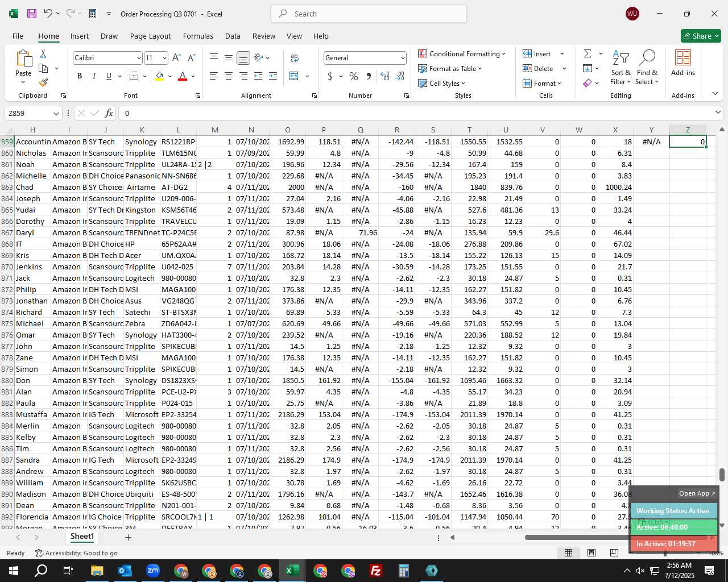Click the AutoSum sigma icon
Viewport: 728px width, 582px height.
click(588, 53)
